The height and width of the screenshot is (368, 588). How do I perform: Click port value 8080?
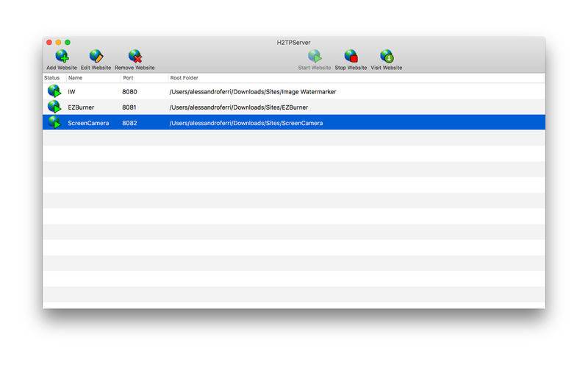pos(129,91)
